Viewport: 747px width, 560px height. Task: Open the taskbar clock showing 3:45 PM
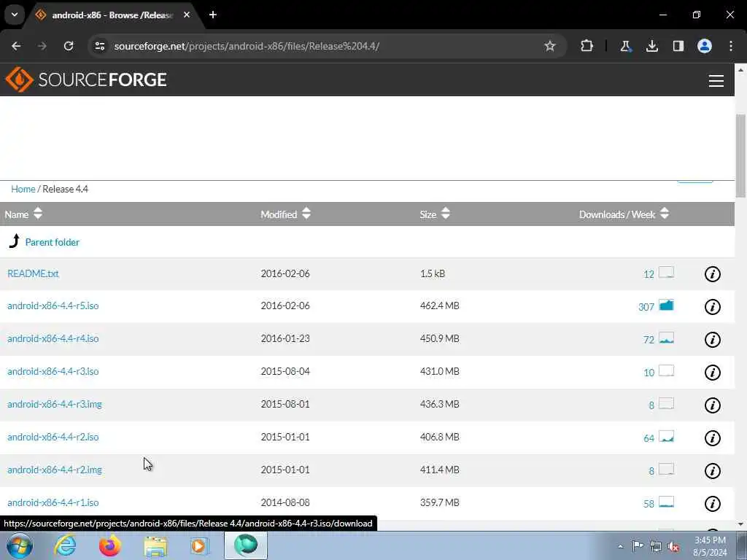click(710, 546)
